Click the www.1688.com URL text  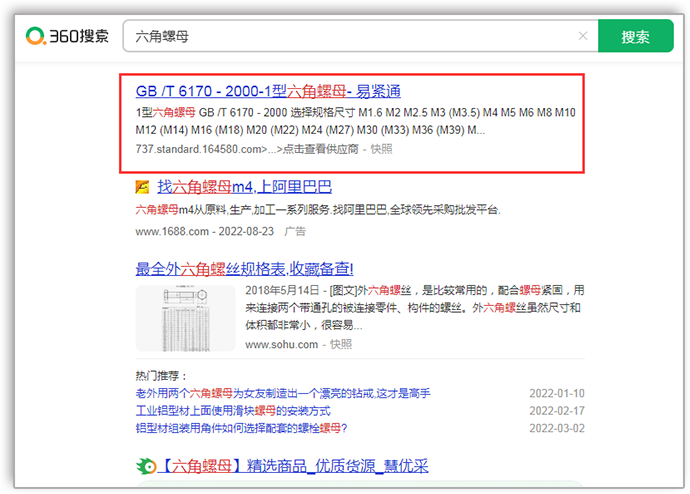coord(172,231)
